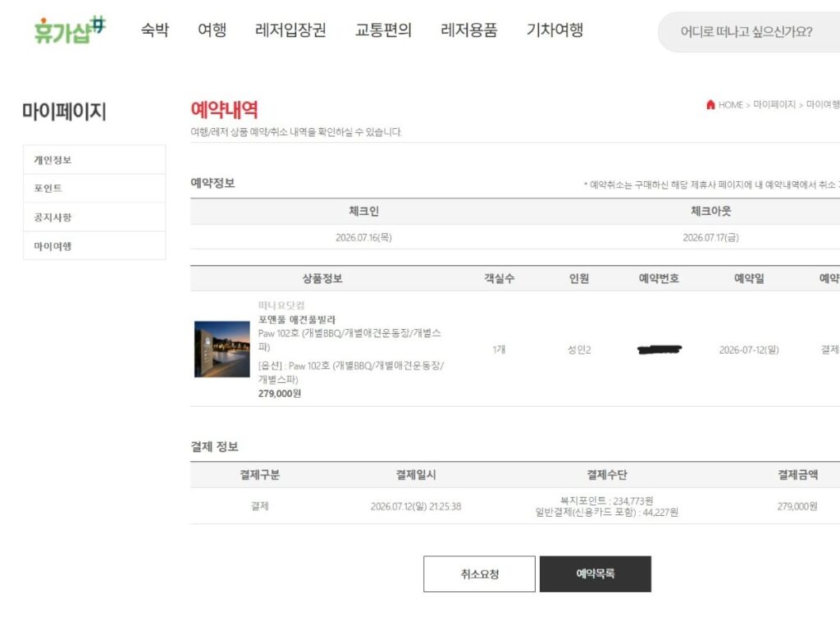The height and width of the screenshot is (630, 840).
Task: Click the 포앤풀 애견풀빌라 product name
Action: [x=297, y=320]
